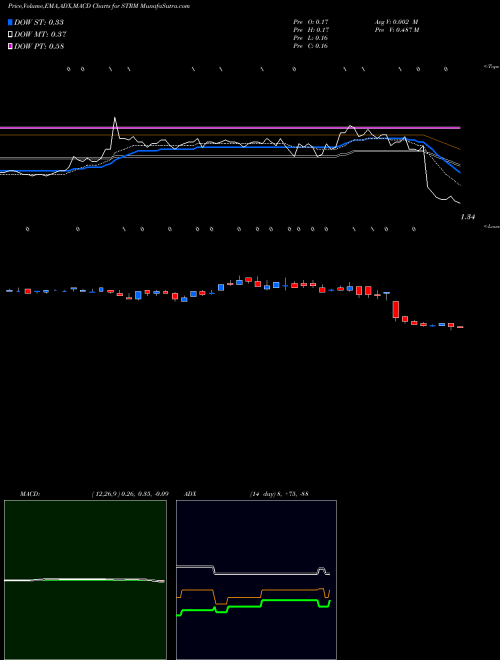Click the 'Pre L: 0.16' low value
Image resolution: width=500 pixels, height=660 pixels.
pyautogui.click(x=311, y=38)
